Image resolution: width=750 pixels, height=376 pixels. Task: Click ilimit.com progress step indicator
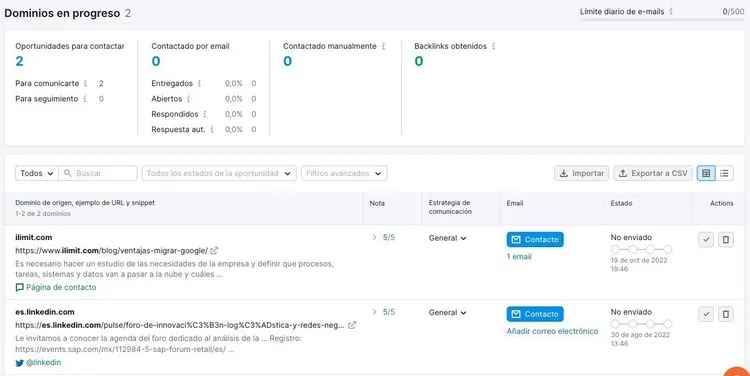point(641,249)
